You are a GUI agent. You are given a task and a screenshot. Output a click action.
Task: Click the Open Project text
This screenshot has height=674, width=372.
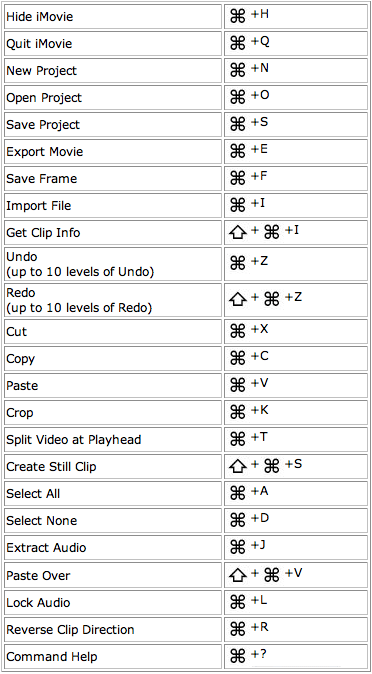[x=44, y=98]
